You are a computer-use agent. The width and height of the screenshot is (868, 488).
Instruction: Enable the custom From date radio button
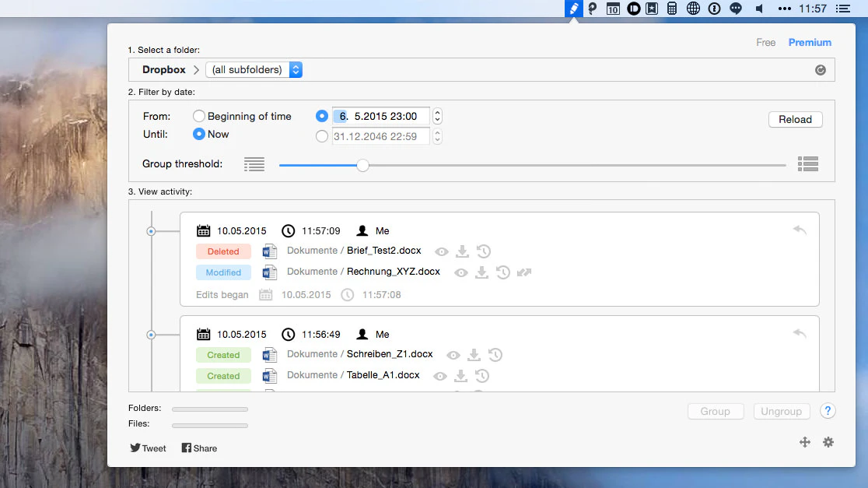click(x=322, y=116)
